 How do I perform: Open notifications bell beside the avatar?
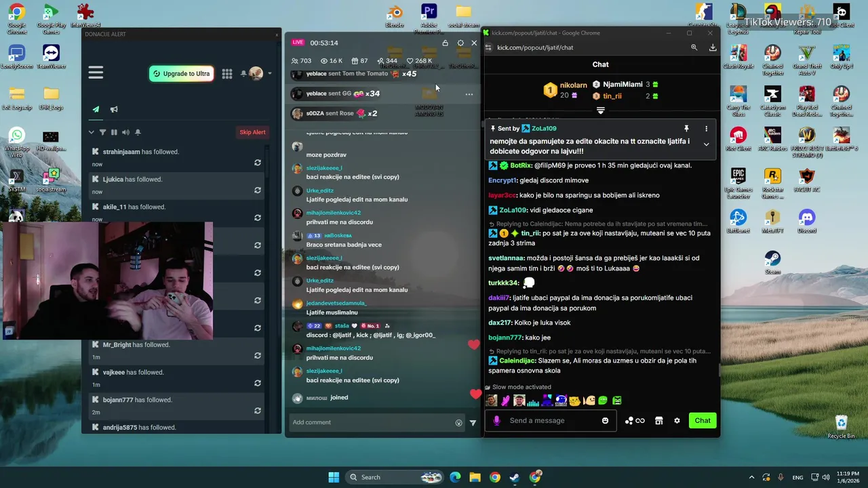tap(243, 73)
